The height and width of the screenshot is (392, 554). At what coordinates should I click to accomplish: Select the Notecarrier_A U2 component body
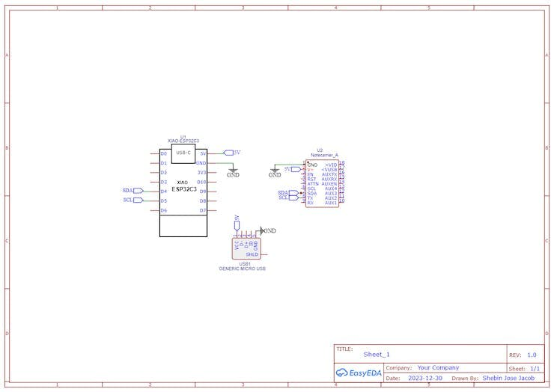click(322, 183)
